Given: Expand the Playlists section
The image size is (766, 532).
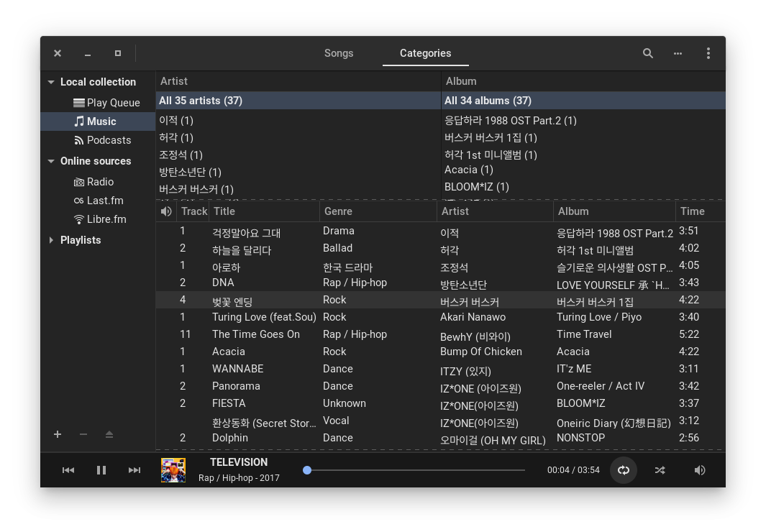Looking at the screenshot, I should click(x=51, y=240).
